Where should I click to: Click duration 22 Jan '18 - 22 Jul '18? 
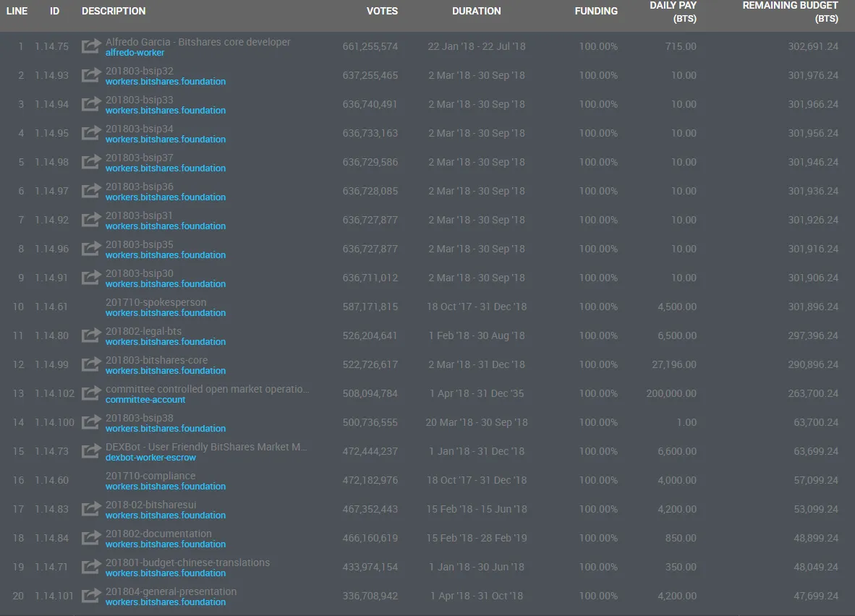click(477, 47)
